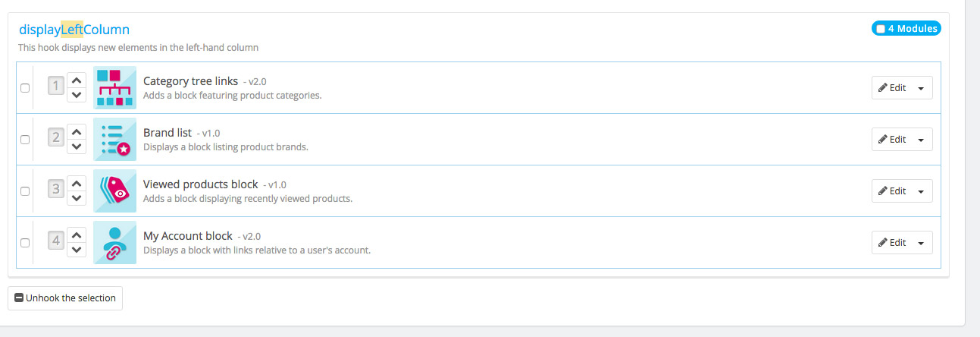Tick the My Account block checkbox
The image size is (980, 337).
[25, 243]
